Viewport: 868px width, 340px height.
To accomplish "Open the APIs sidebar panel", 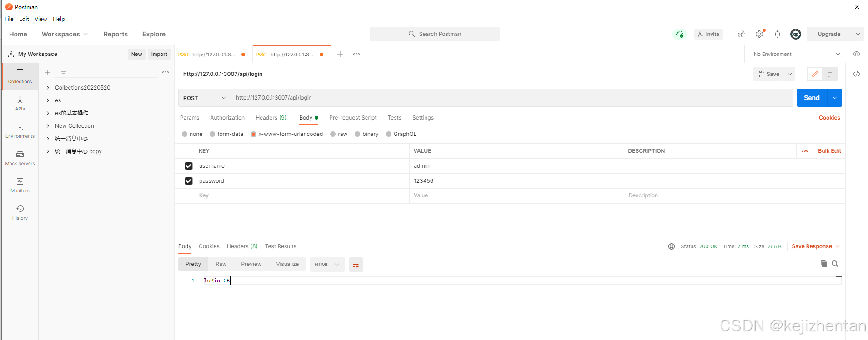I will 20,104.
